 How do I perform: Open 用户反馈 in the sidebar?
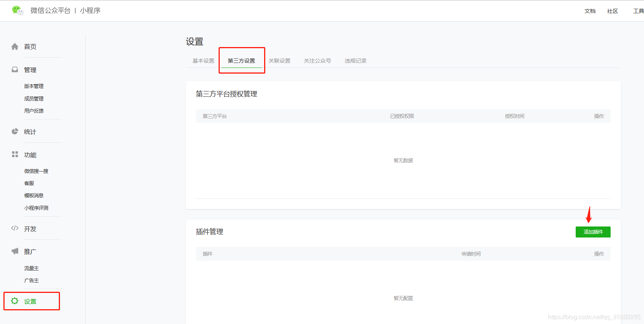coord(34,111)
